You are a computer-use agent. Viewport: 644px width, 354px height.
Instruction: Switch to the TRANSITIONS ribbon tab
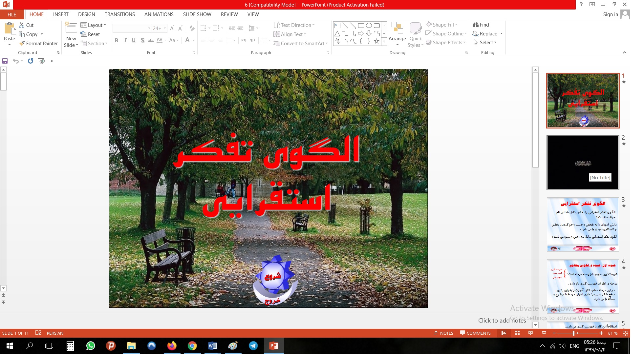click(119, 14)
